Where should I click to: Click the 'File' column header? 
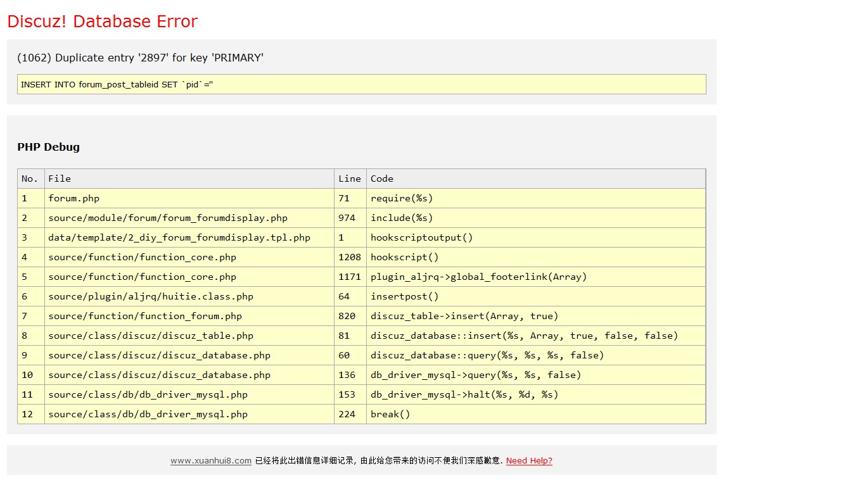click(x=189, y=179)
